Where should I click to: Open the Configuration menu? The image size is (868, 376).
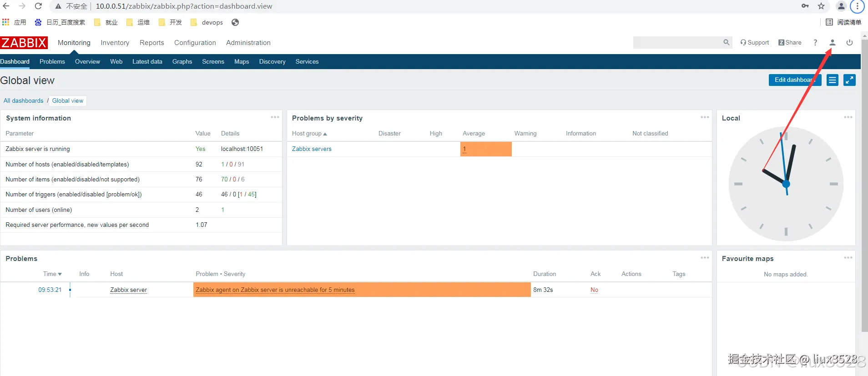195,43
